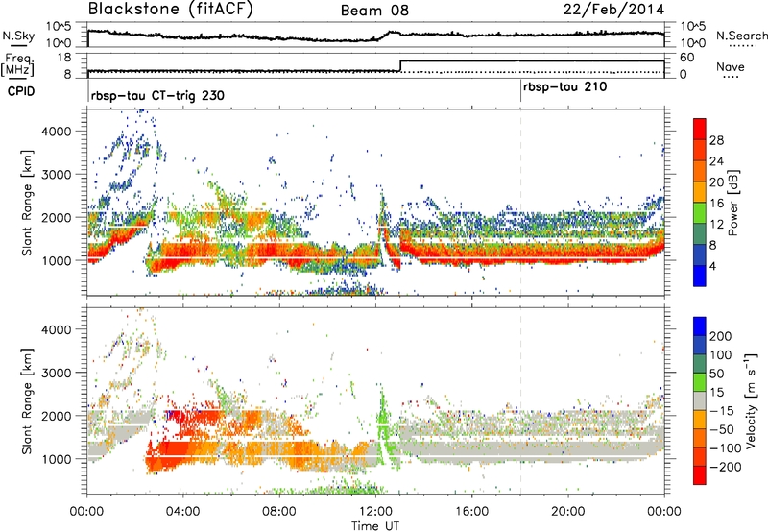Click 'Slant Range [km]' label of velocity panel
Image resolution: width=768 pixels, height=532 pixels.
27,401
